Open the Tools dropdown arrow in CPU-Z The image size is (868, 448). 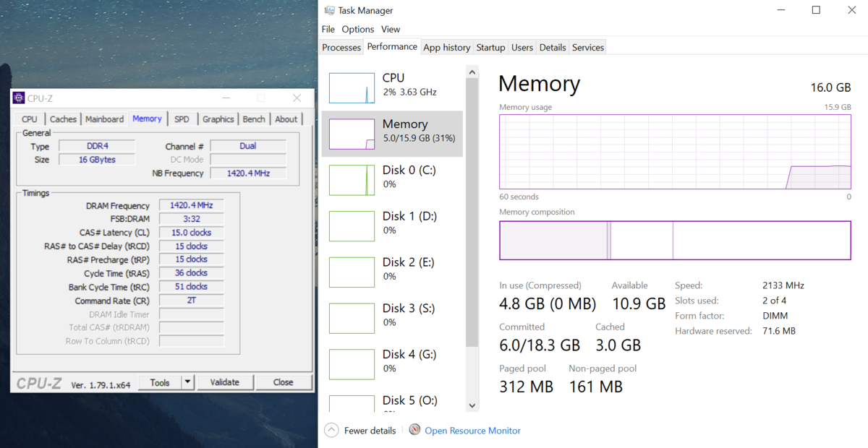point(187,382)
